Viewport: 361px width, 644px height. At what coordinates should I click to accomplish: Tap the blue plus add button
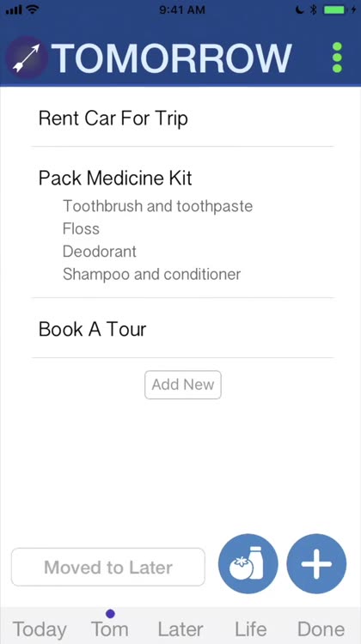click(316, 563)
